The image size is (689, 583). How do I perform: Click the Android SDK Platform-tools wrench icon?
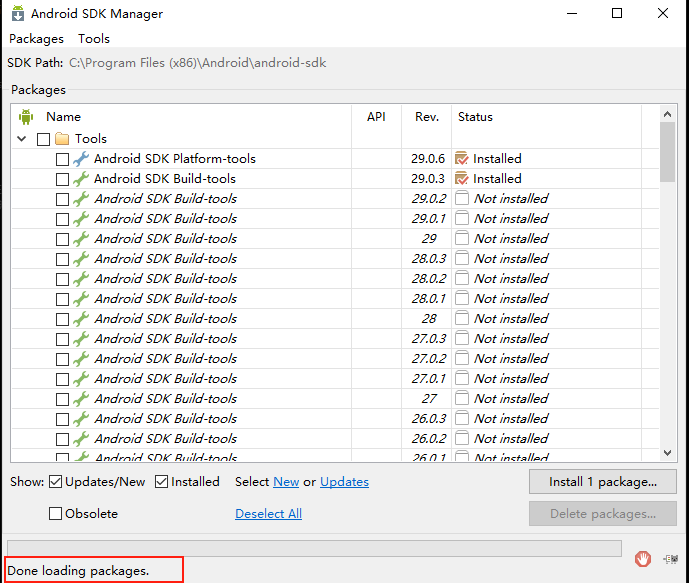(x=81, y=159)
